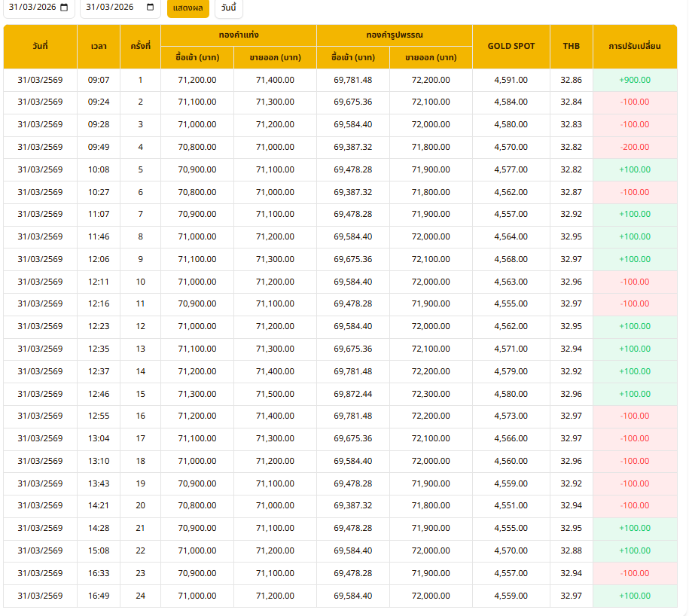The width and height of the screenshot is (689, 616).
Task: Open the start date calendar picker icon
Action: click(x=64, y=8)
